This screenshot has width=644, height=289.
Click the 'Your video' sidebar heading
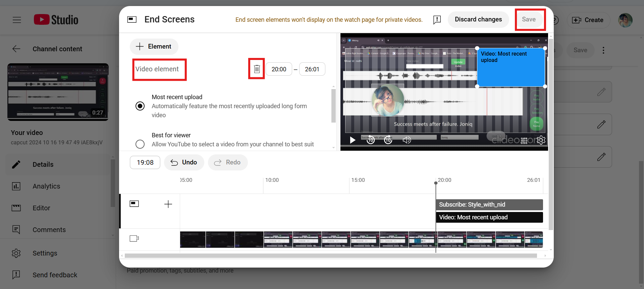(x=27, y=133)
